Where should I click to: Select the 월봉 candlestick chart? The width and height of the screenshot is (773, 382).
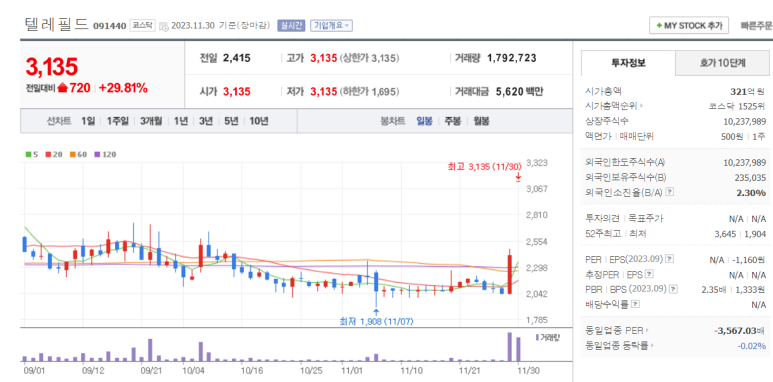click(x=481, y=121)
